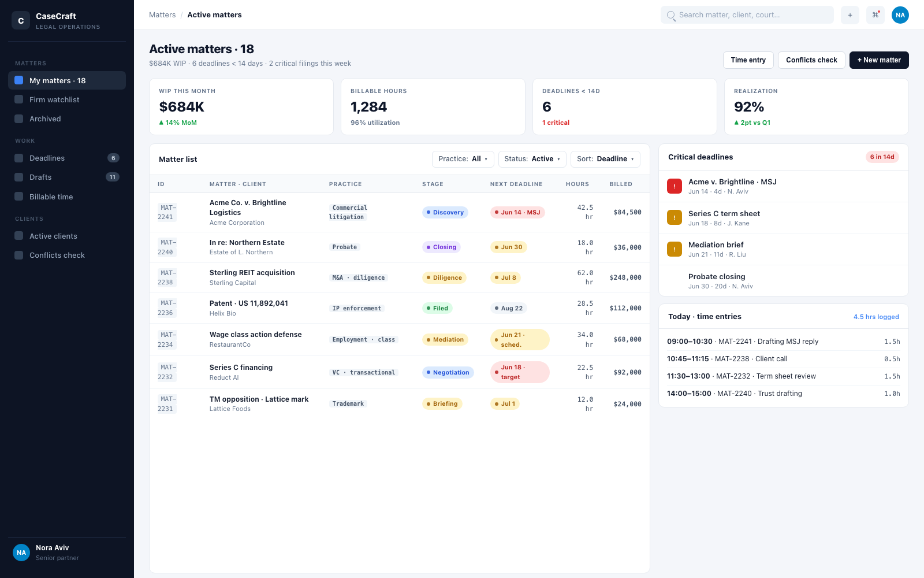This screenshot has height=578, width=924.
Task: Click the plus icon in top bar
Action: click(x=850, y=15)
